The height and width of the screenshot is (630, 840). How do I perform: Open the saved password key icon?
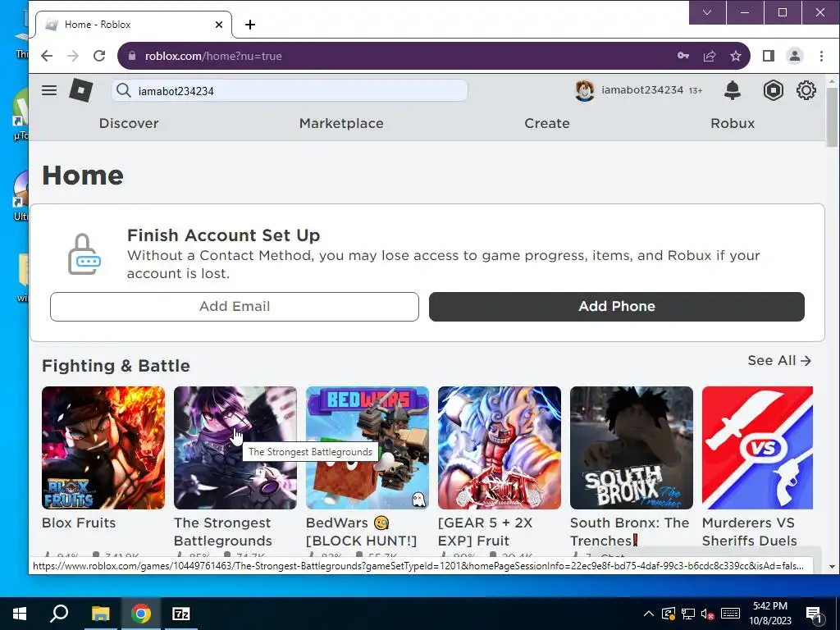(x=683, y=56)
